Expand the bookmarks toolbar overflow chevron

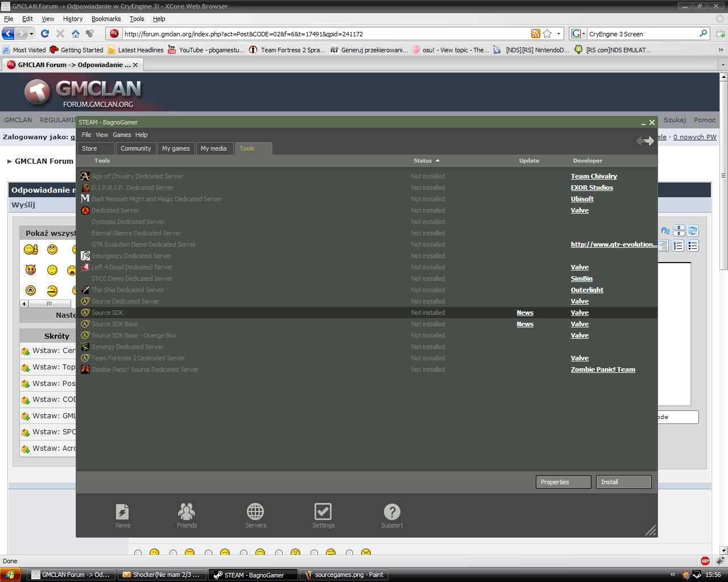click(721, 50)
